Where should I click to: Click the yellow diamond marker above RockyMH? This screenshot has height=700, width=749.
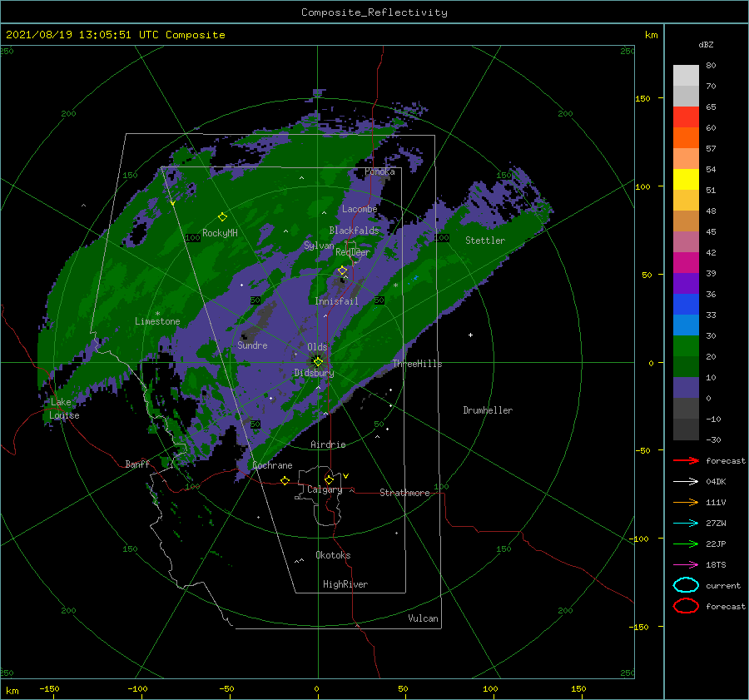(x=222, y=217)
